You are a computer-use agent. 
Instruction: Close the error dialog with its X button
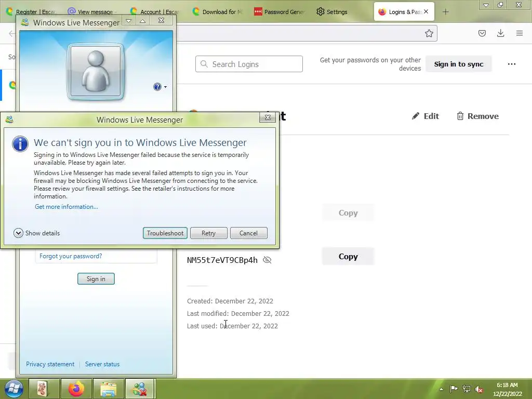(x=268, y=117)
